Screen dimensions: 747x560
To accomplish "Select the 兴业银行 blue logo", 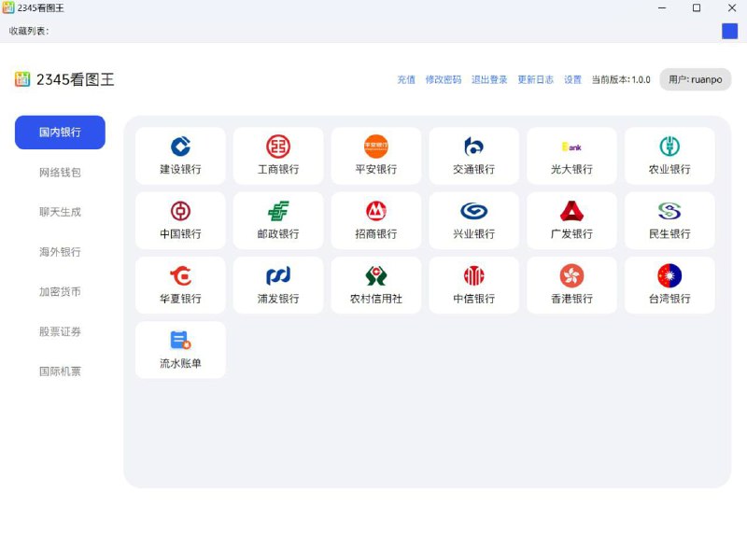I will pyautogui.click(x=473, y=211).
